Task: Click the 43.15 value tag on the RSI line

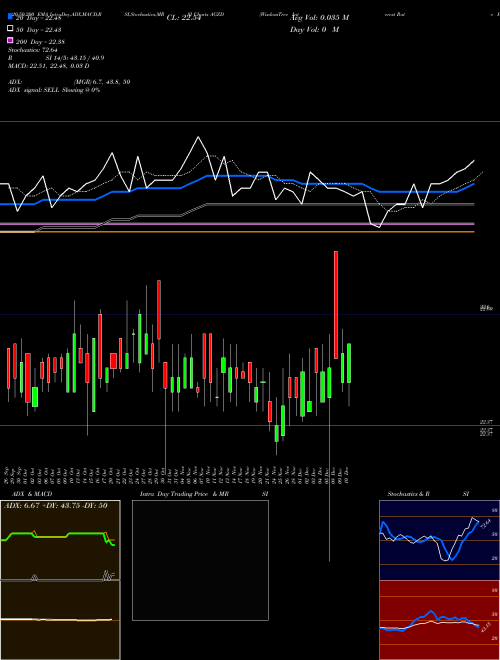Action: (x=485, y=627)
